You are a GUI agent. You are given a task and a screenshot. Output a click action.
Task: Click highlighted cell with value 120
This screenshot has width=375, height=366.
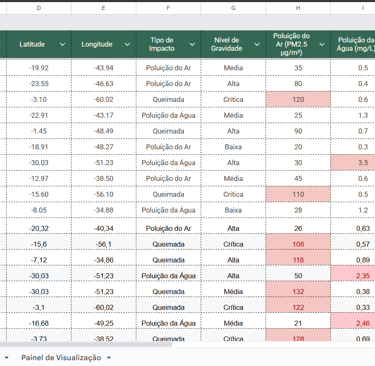click(298, 99)
